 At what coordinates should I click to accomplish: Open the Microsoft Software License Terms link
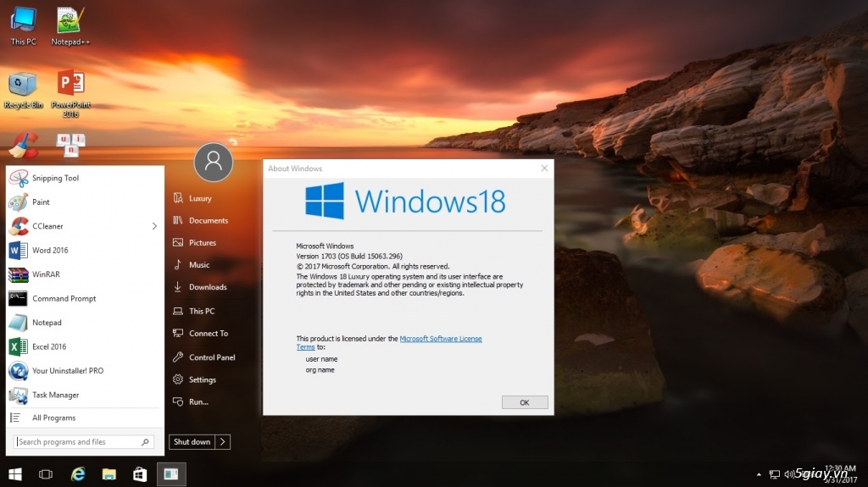[x=440, y=339]
